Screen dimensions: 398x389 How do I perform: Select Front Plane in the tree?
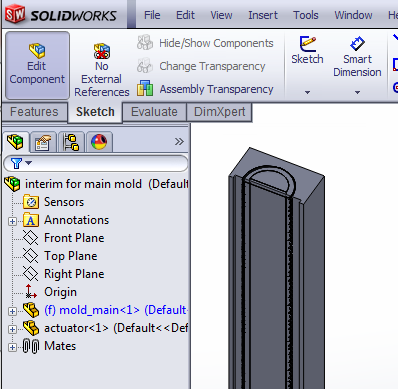63,238
